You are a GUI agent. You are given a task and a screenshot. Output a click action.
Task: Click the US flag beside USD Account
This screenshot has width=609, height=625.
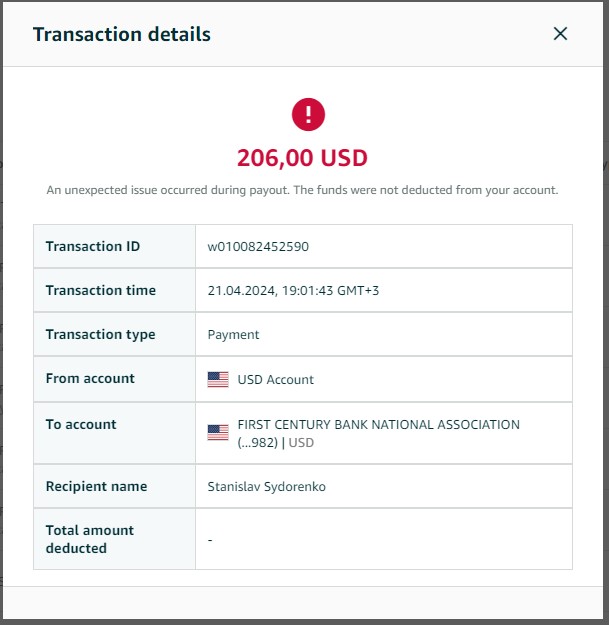tap(218, 379)
